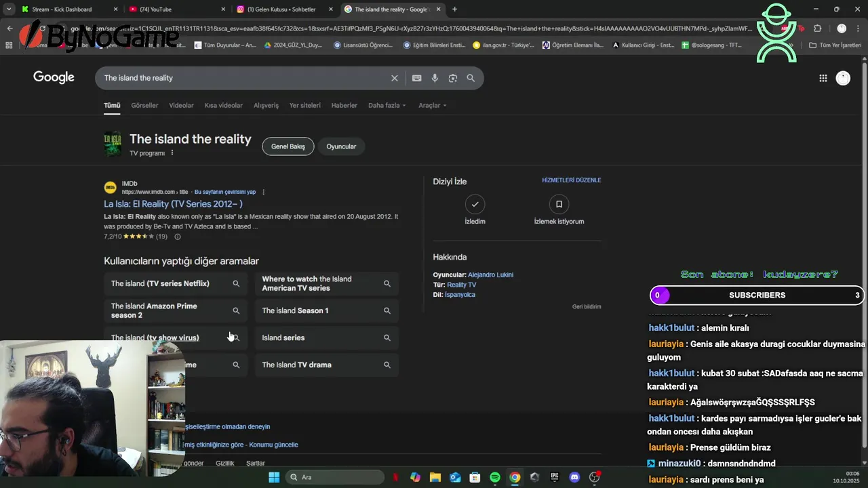Open the Google apps grid

(x=823, y=78)
